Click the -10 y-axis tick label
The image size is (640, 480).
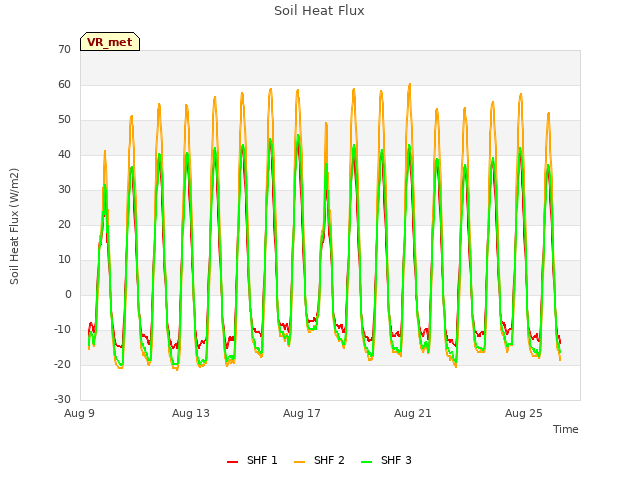62,329
